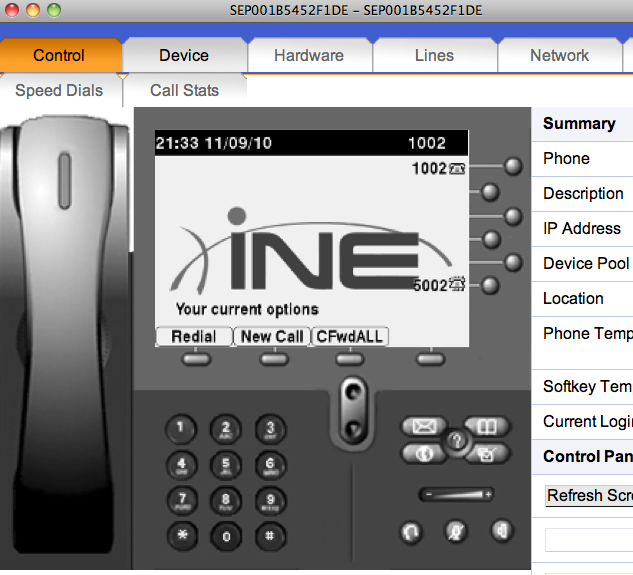Dial keypad digit 6

[x=270, y=465]
